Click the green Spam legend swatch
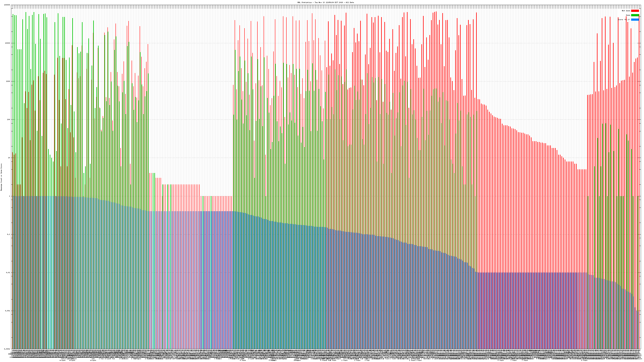 point(635,15)
